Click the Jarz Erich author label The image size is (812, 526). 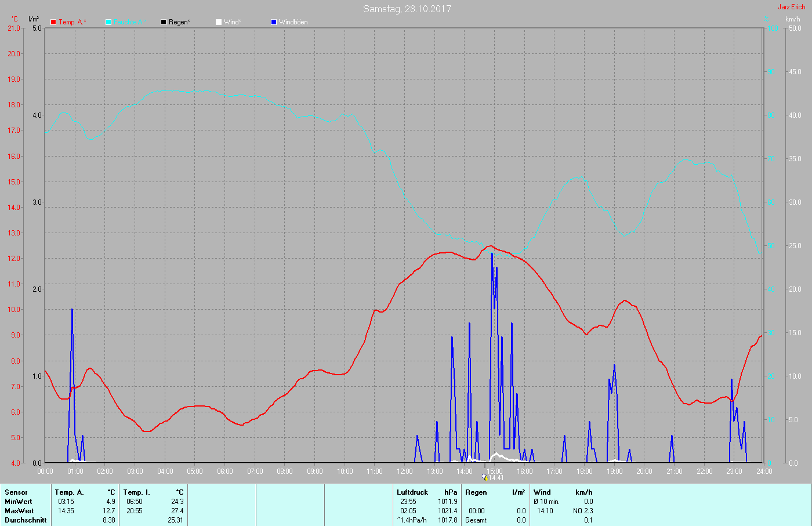point(791,7)
